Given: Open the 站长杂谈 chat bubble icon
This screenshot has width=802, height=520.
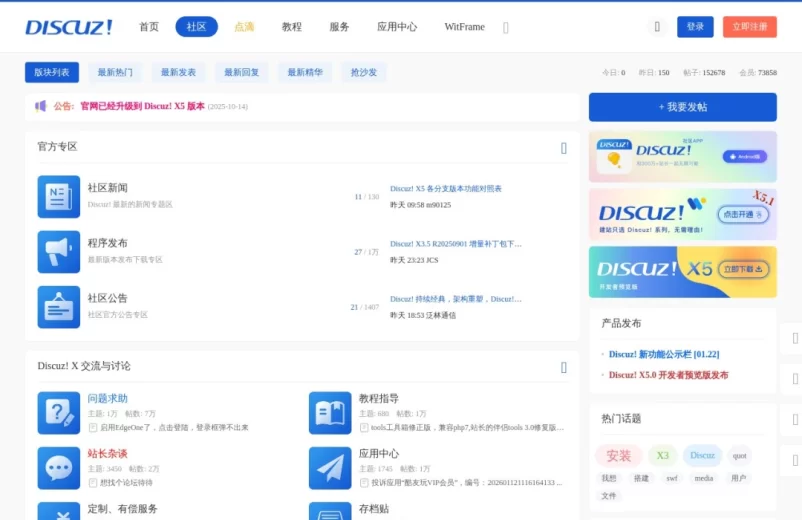Looking at the screenshot, I should coord(59,468).
